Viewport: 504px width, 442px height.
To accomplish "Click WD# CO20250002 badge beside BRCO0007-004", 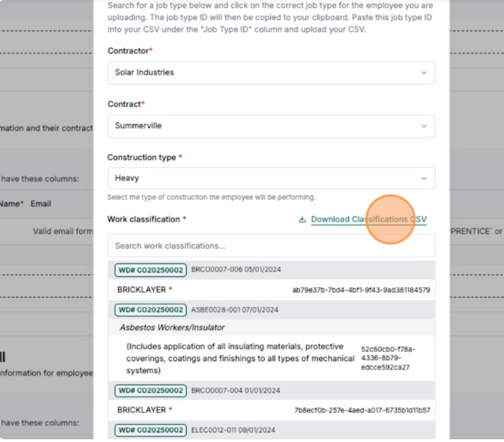I will pyautogui.click(x=150, y=391).
